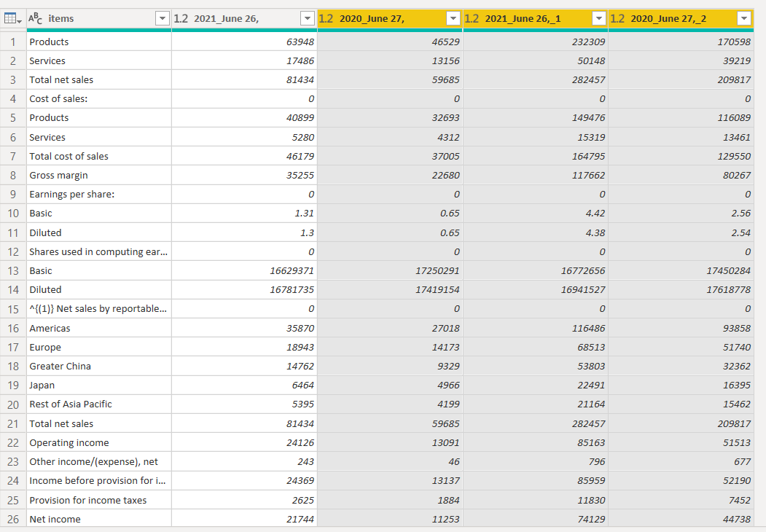Open the table menu icon in top-left corner
This screenshot has width=766, height=532.
(x=12, y=18)
